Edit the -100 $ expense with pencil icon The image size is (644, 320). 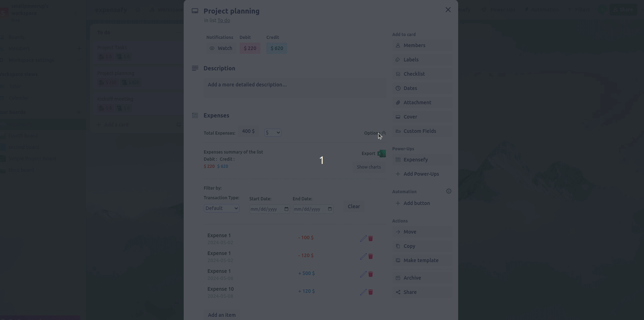(363, 238)
